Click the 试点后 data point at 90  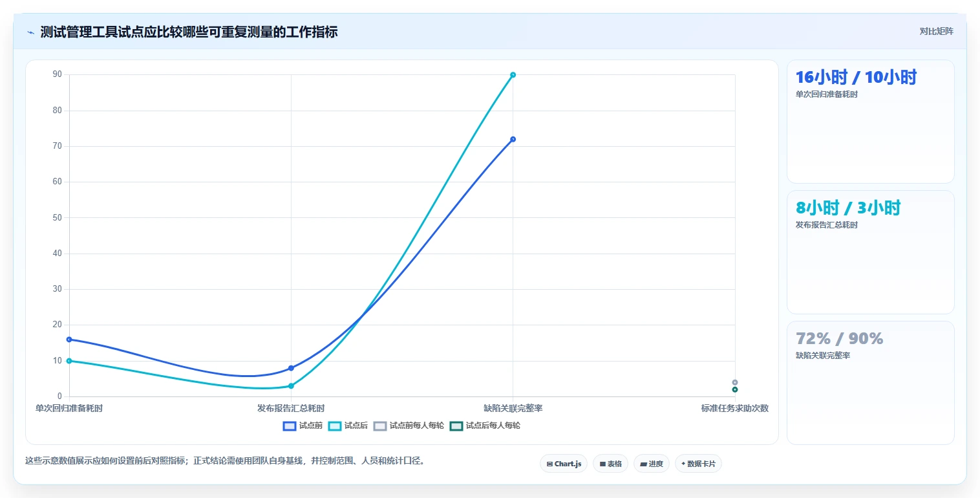point(513,75)
